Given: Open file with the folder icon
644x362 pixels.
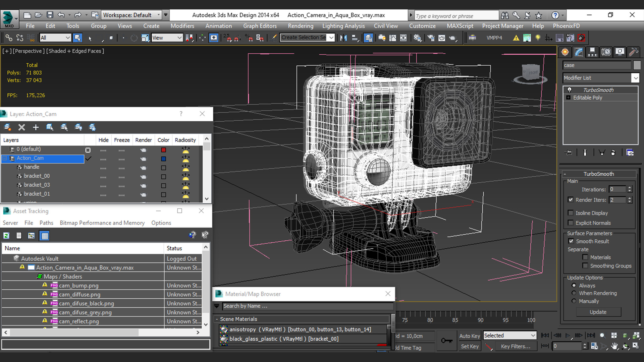Looking at the screenshot, I should (39, 15).
